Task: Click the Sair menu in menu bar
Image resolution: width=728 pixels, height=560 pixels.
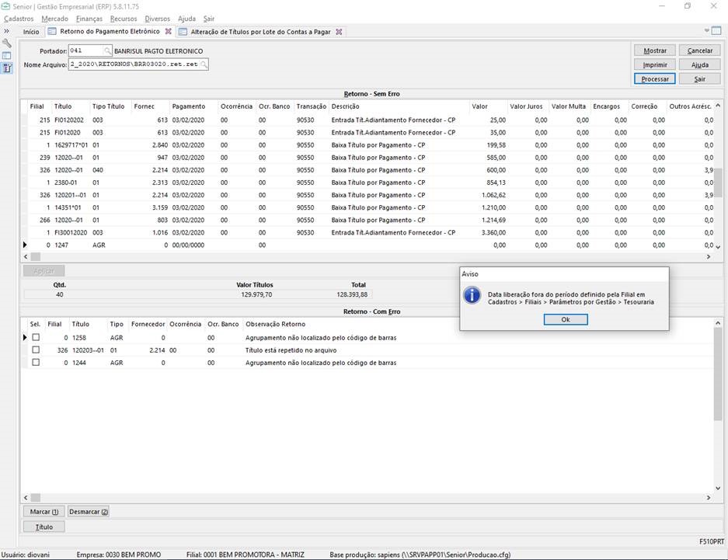Action: click(x=209, y=19)
